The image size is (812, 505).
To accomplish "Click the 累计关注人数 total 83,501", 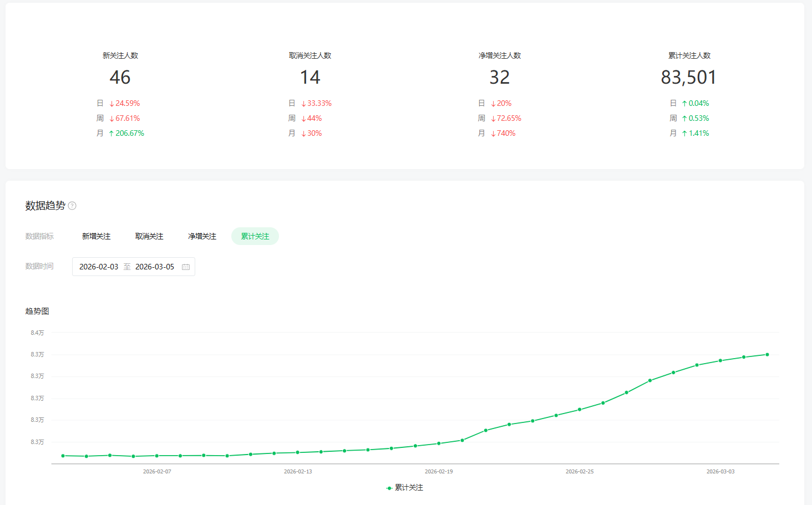I will [688, 77].
